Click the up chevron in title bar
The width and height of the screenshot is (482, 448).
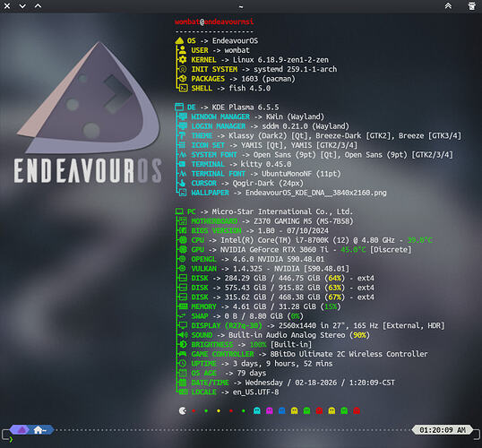click(38, 6)
